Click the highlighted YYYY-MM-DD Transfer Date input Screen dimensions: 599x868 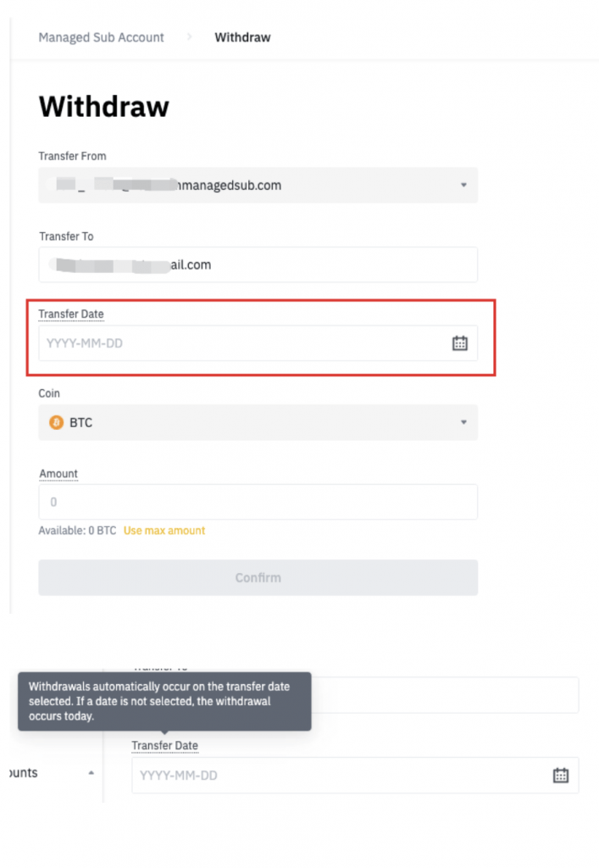point(258,343)
